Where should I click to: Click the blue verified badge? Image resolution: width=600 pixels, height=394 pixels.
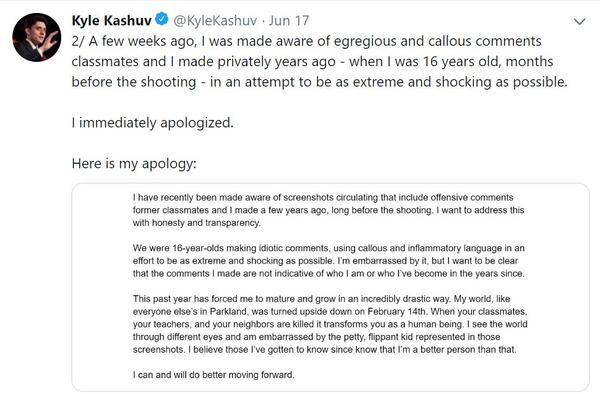coord(162,19)
